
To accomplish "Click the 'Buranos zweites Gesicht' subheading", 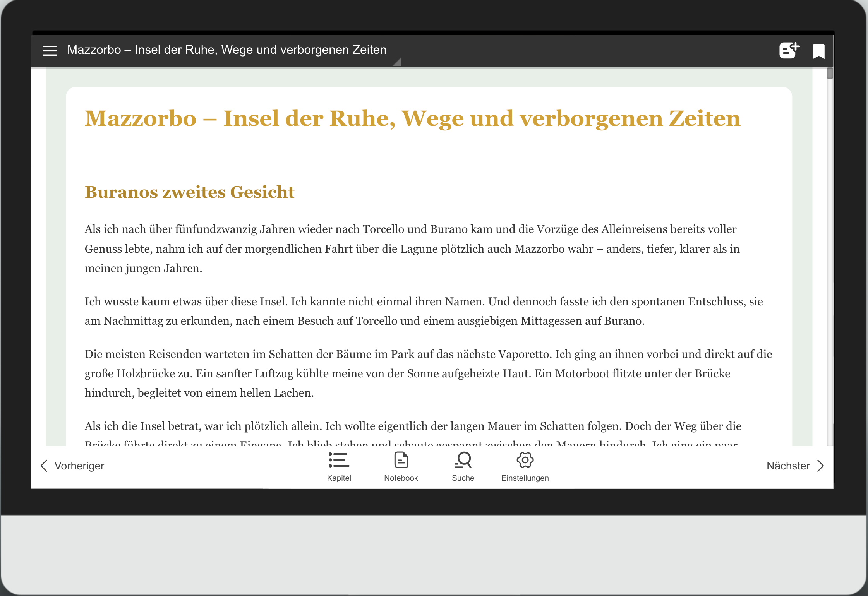I will click(190, 192).
